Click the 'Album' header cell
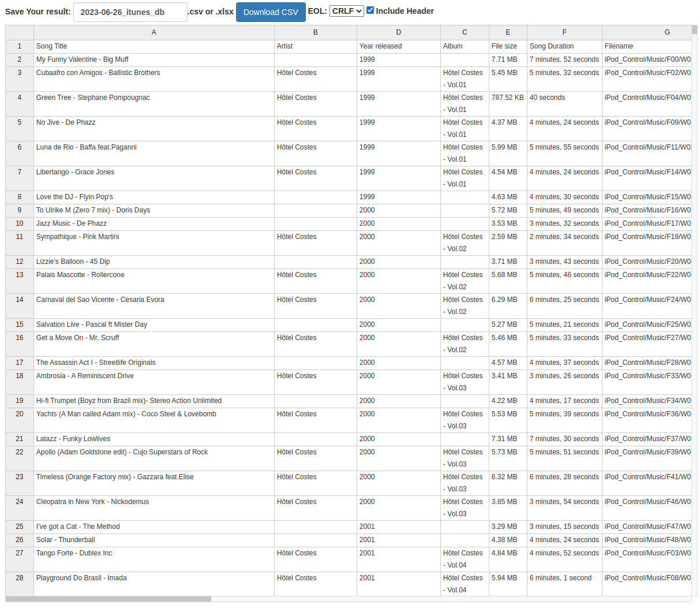 point(465,46)
